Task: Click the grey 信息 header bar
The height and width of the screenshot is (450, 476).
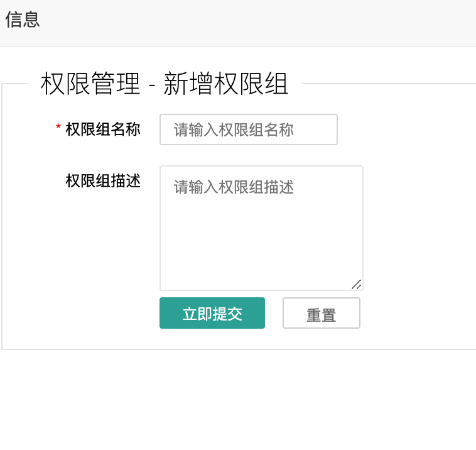Action: pos(251,23)
